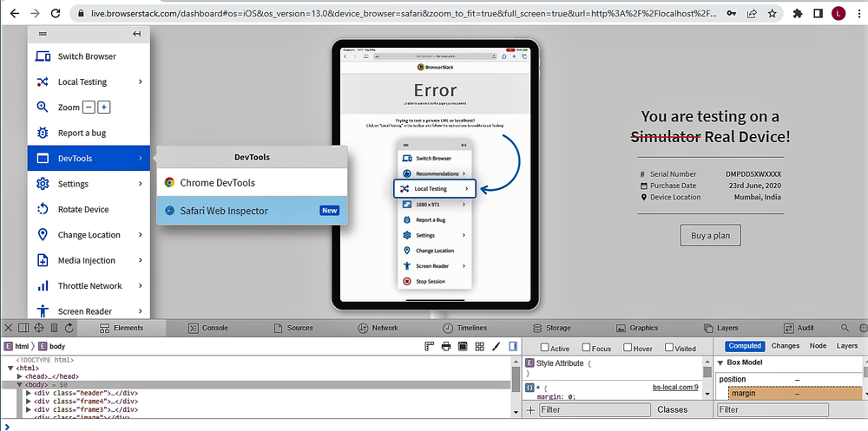Click the Switch Browser icon in the toolbar

(x=42, y=56)
